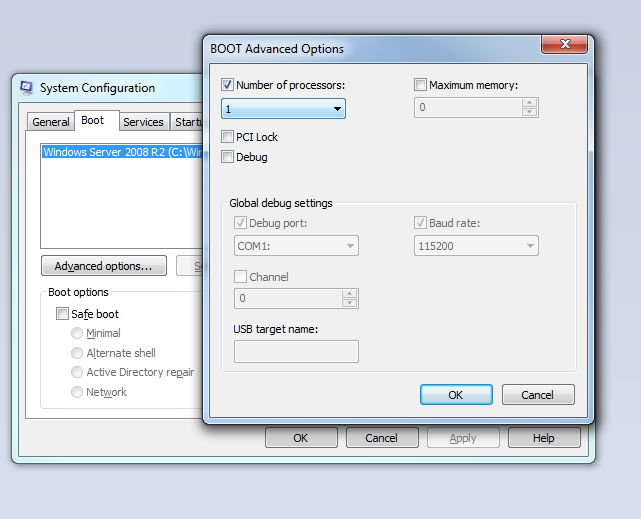The height and width of the screenshot is (519, 641).
Task: Increase Maximum memory with up arrow
Action: pyautogui.click(x=529, y=102)
